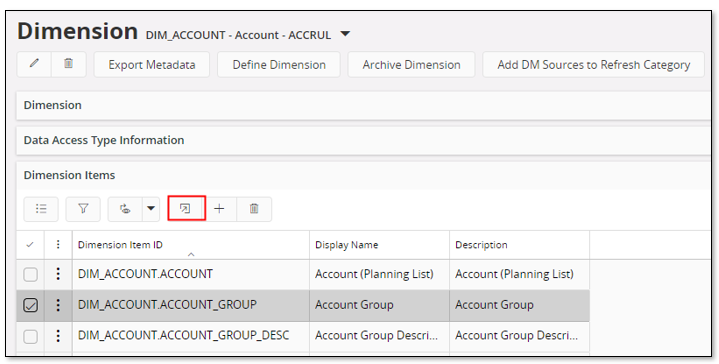Screen dimensions: 719x364
Task: Toggle the select-all checkmark in table header
Action: point(30,245)
